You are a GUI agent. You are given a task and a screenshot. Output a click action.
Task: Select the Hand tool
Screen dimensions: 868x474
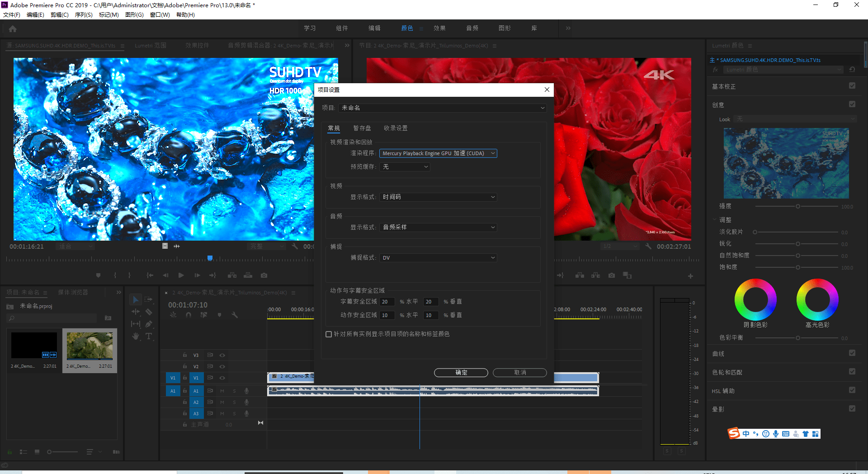tap(135, 336)
